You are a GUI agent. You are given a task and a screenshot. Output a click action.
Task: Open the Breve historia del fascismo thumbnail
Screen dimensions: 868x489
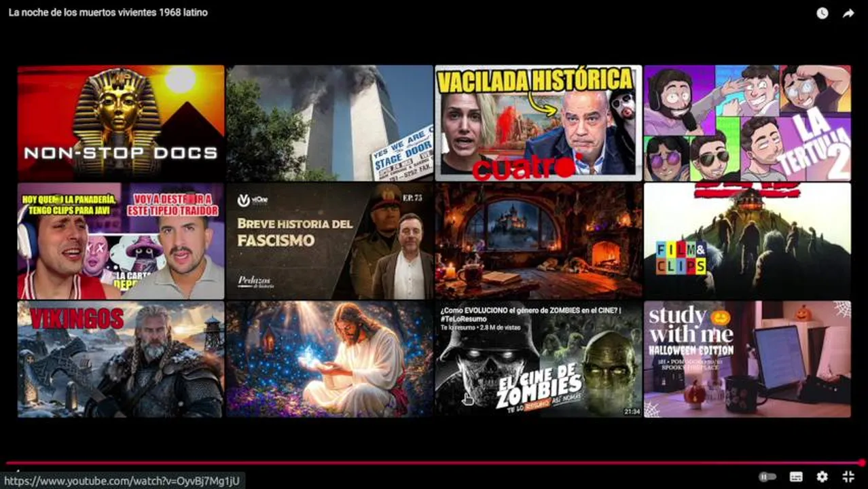pyautogui.click(x=329, y=241)
